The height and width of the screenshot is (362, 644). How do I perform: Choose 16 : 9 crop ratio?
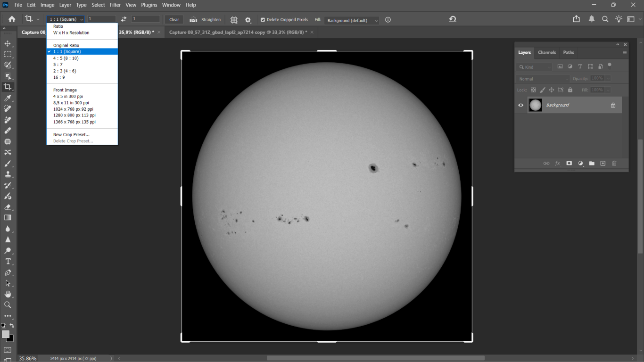tap(59, 77)
